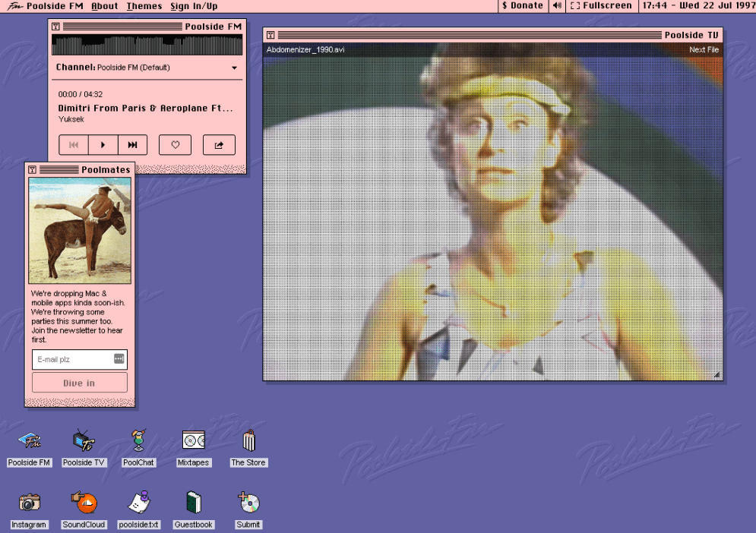The image size is (756, 533).
Task: Launch The Store from the desktop
Action: 248,440
